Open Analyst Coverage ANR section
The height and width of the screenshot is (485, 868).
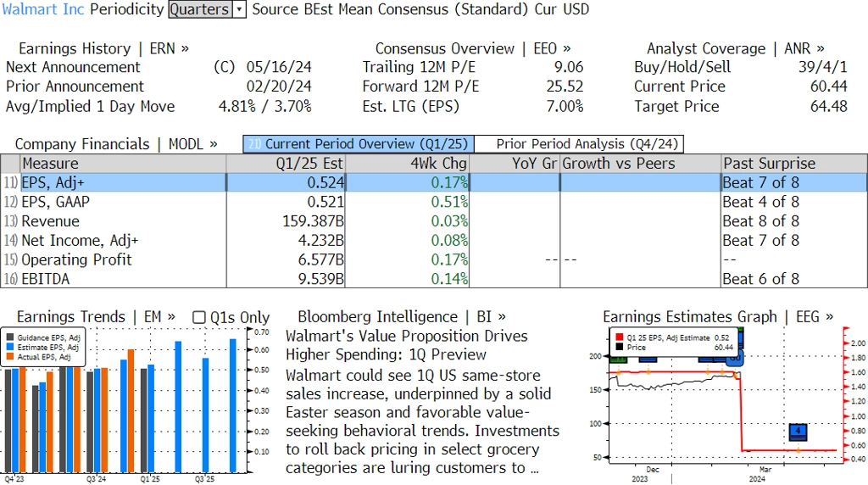(x=735, y=48)
